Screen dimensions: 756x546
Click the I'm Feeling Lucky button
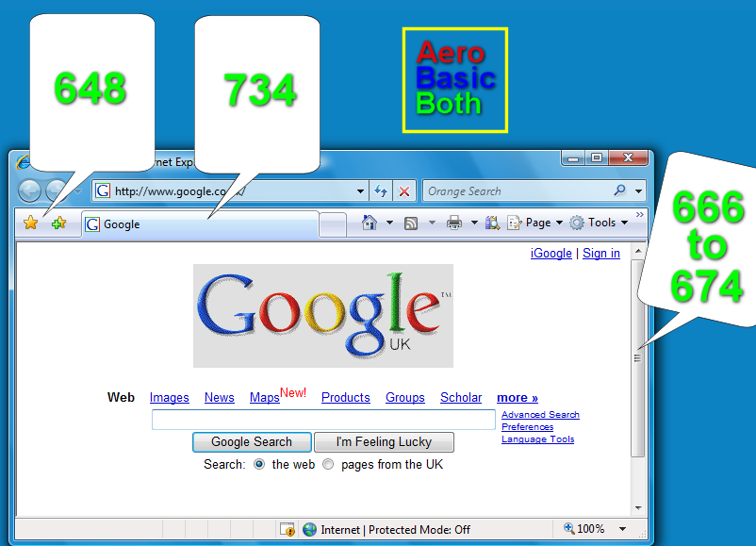point(384,442)
